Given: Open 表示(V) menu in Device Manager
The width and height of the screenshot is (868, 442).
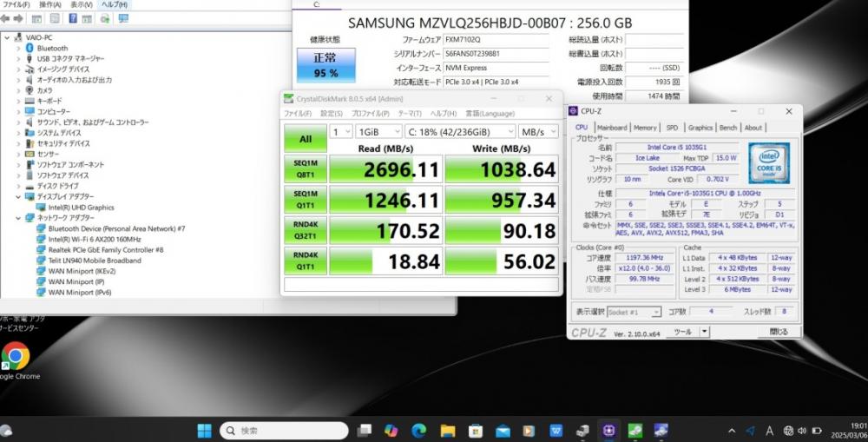Looking at the screenshot, I should [x=82, y=4].
